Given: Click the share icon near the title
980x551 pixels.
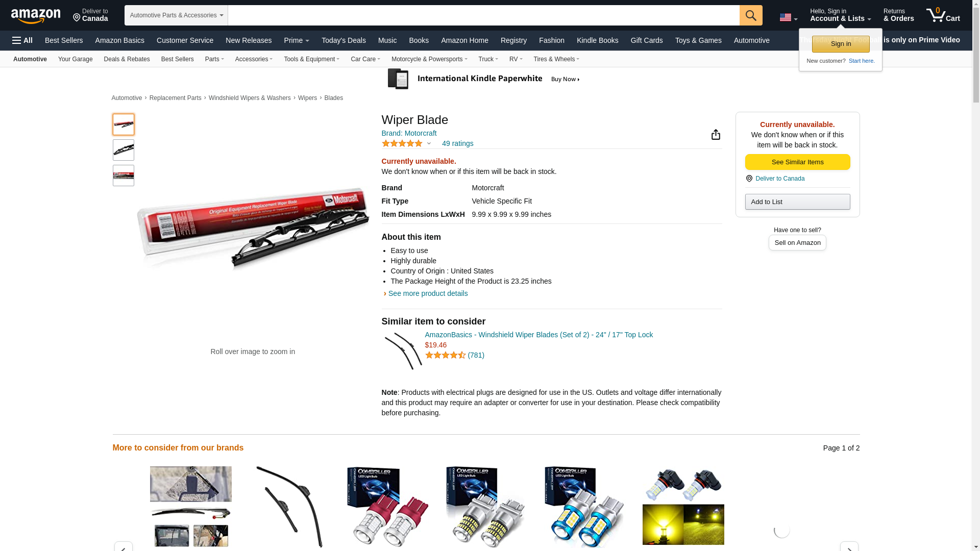Looking at the screenshot, I should click(716, 134).
